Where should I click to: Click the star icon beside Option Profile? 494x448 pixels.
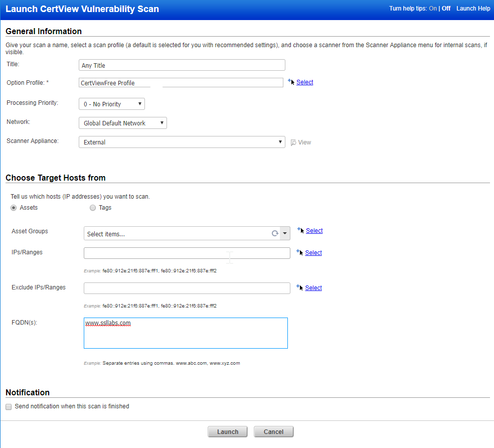coord(290,80)
